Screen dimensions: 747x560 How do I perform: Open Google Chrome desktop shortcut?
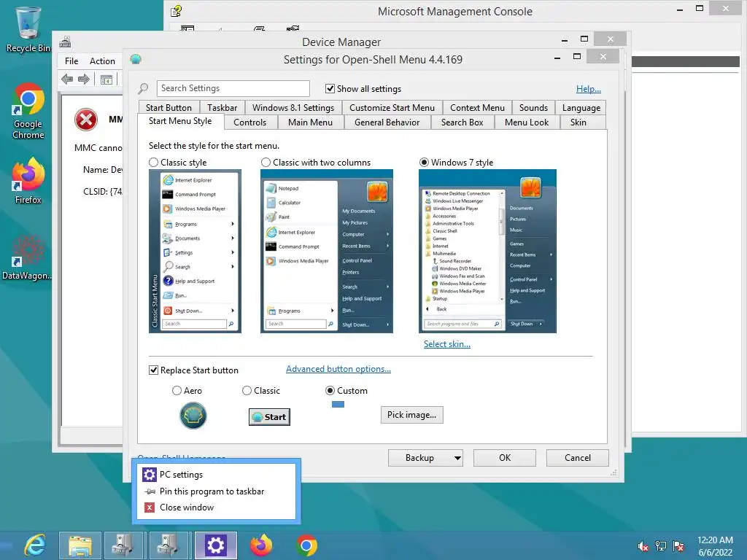click(28, 112)
